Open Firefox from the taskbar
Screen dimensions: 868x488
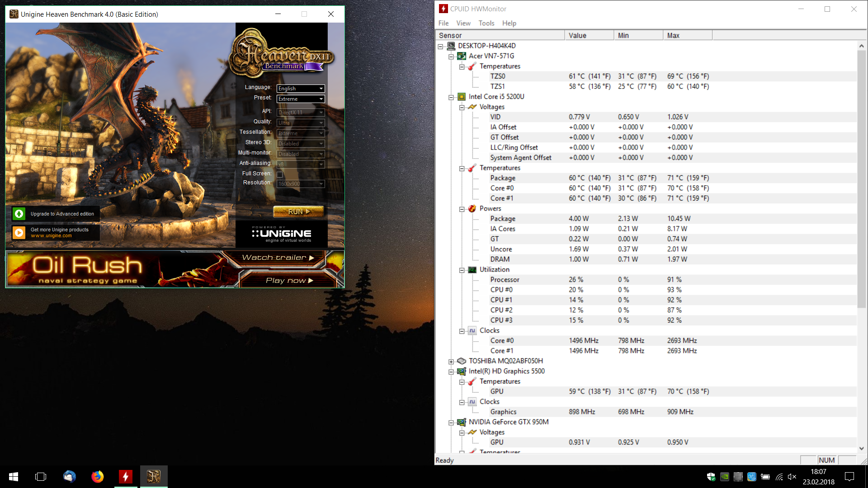click(97, 477)
